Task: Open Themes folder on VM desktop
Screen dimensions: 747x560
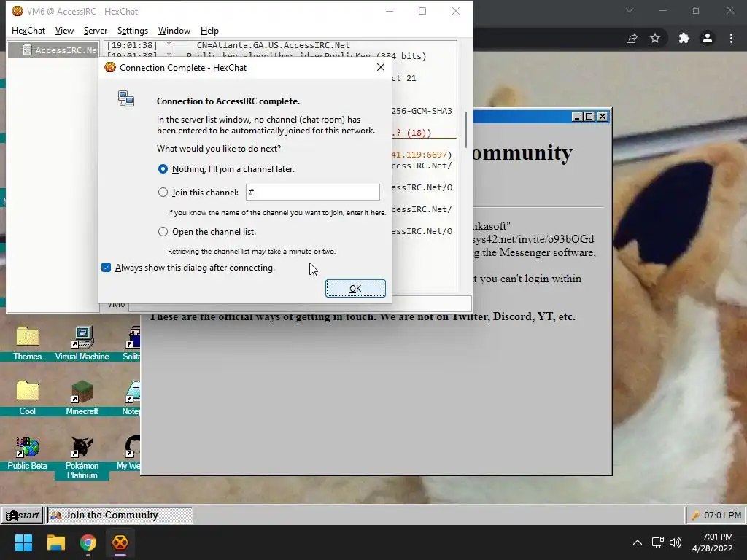Action: click(27, 344)
